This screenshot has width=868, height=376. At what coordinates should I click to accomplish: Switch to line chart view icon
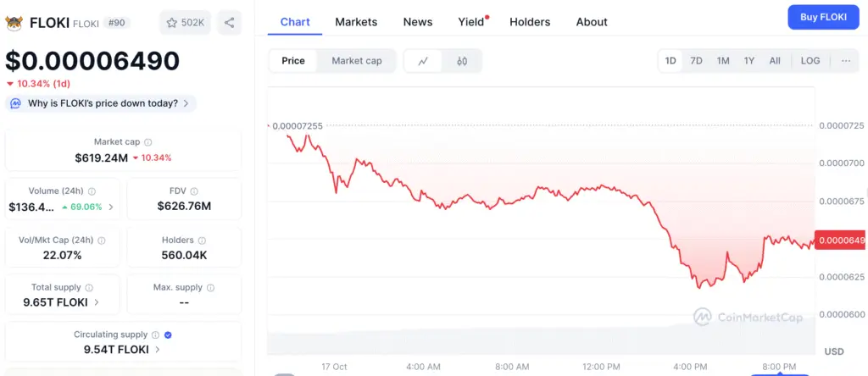(423, 61)
